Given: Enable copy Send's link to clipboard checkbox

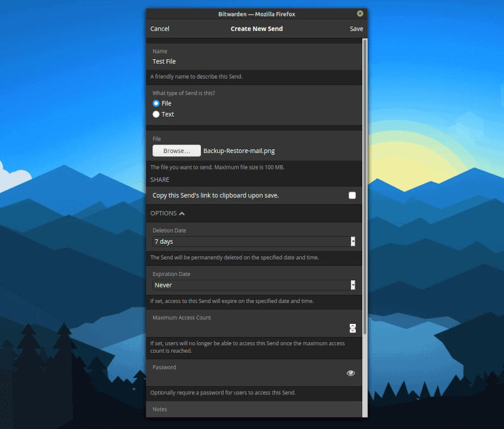Looking at the screenshot, I should pos(352,195).
